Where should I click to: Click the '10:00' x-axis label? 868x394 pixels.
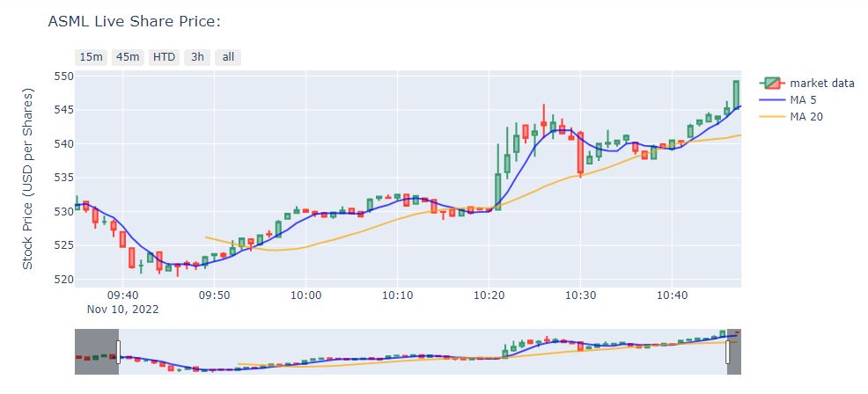pos(305,295)
